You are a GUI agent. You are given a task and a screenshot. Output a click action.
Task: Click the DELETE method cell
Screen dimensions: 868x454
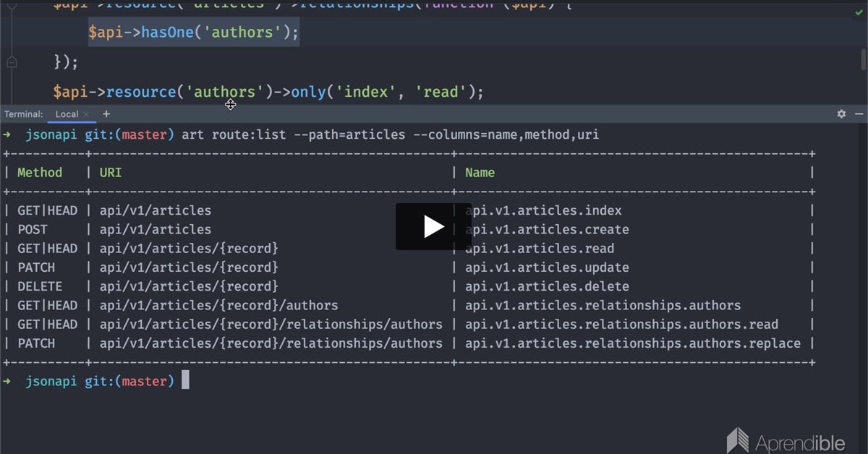tap(40, 286)
